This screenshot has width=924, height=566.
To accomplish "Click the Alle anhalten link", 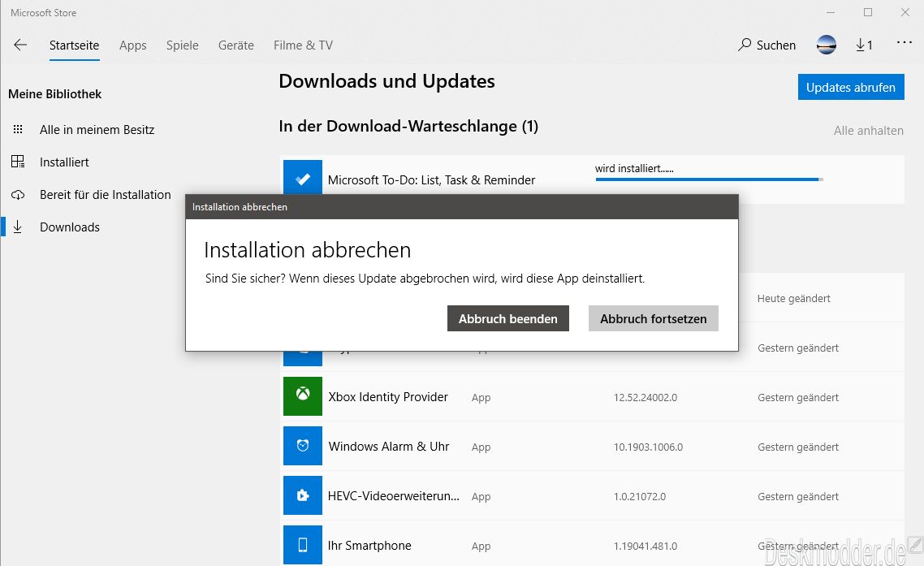I will [869, 131].
